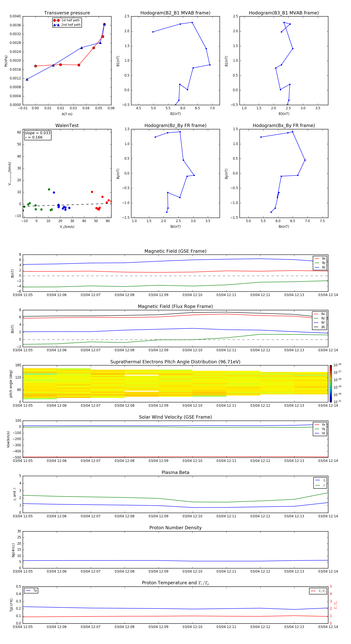Image resolution: width=351 pixels, height=644 pixels.
Task: Click the 'By' legend entry in GSE field plot
Action: point(320,263)
